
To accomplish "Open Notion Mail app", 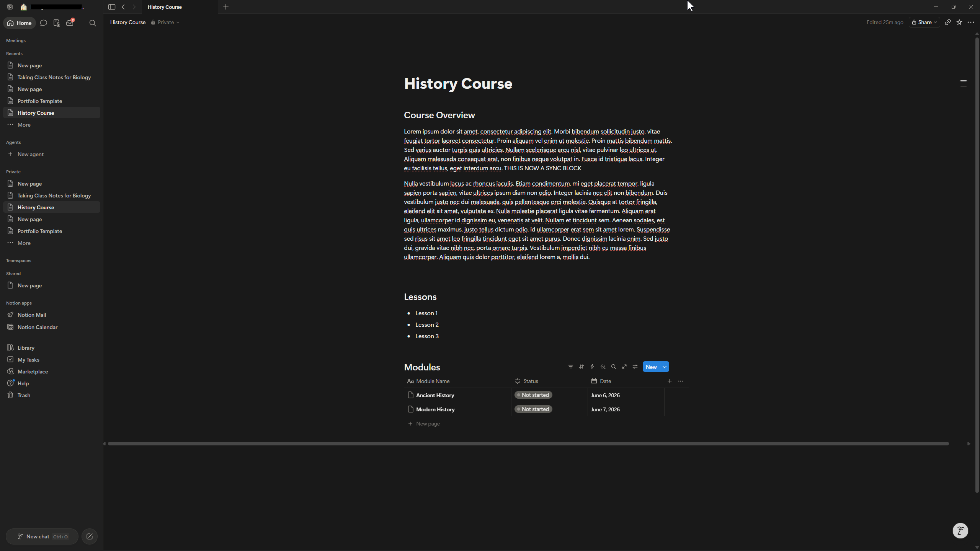I will 52,315.
